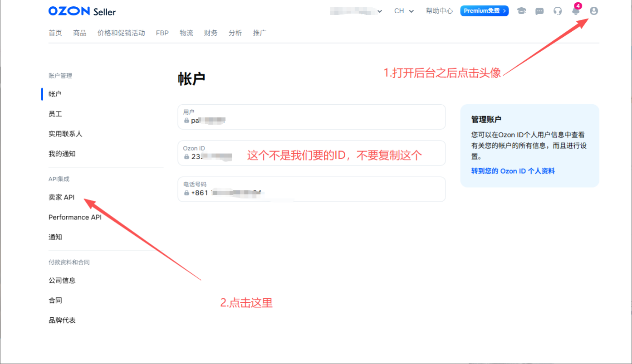This screenshot has height=364, width=632.
Task: Open 帮助中心 help center
Action: [x=439, y=11]
